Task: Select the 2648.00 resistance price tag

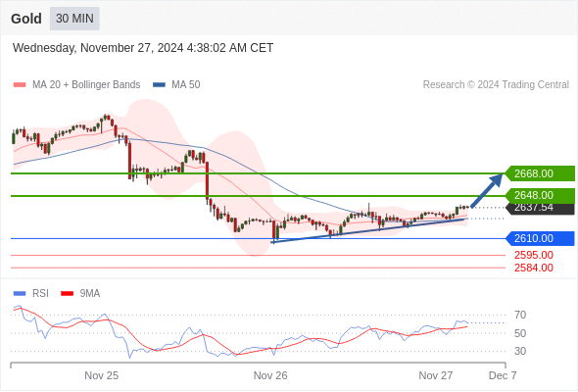Action: tap(540, 195)
